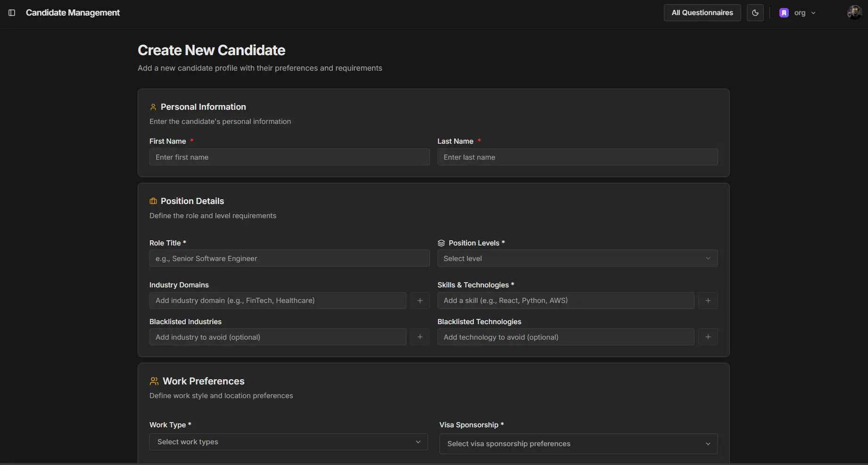
Task: Open All Questionnaires
Action: [702, 13]
